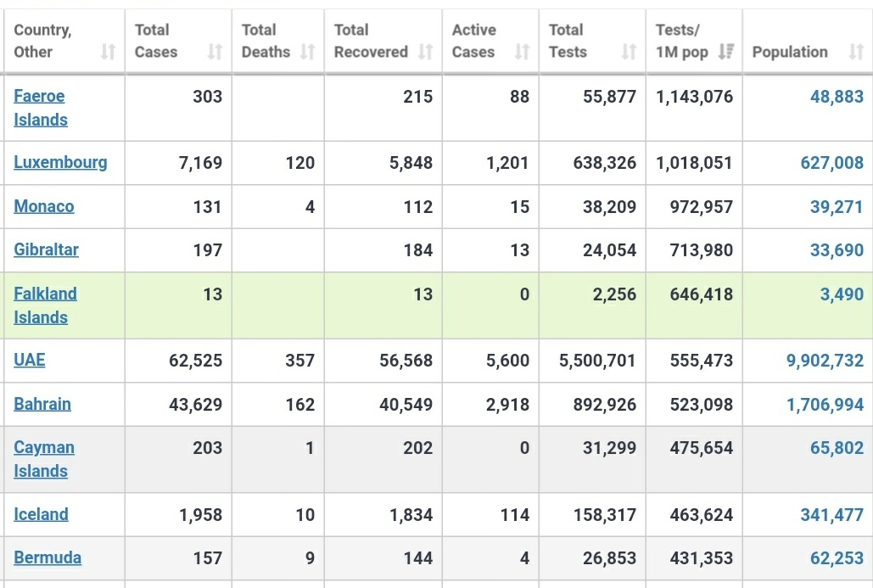
Task: Open the Faeroe Islands country link
Action: (x=41, y=108)
